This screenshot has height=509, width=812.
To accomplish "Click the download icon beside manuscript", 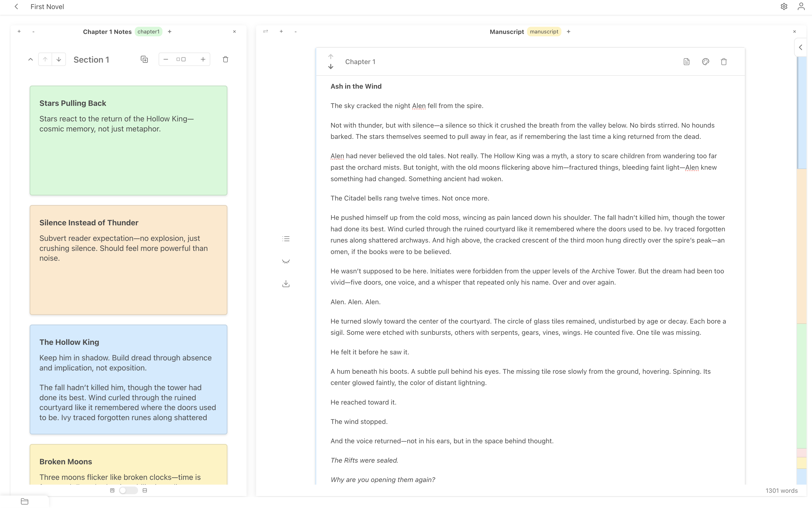I will tap(286, 284).
